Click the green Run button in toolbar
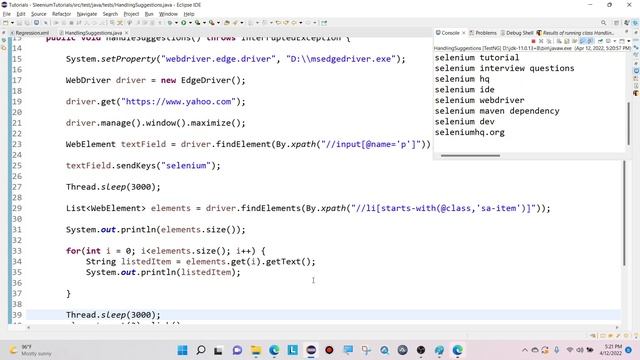Screen dimensions: 640x360 tap(184, 23)
